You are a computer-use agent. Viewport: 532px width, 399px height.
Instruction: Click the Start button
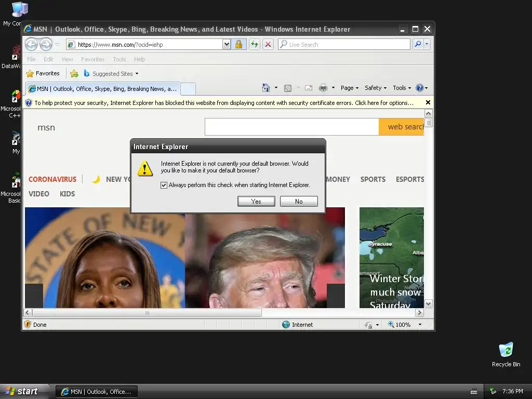coord(24,392)
